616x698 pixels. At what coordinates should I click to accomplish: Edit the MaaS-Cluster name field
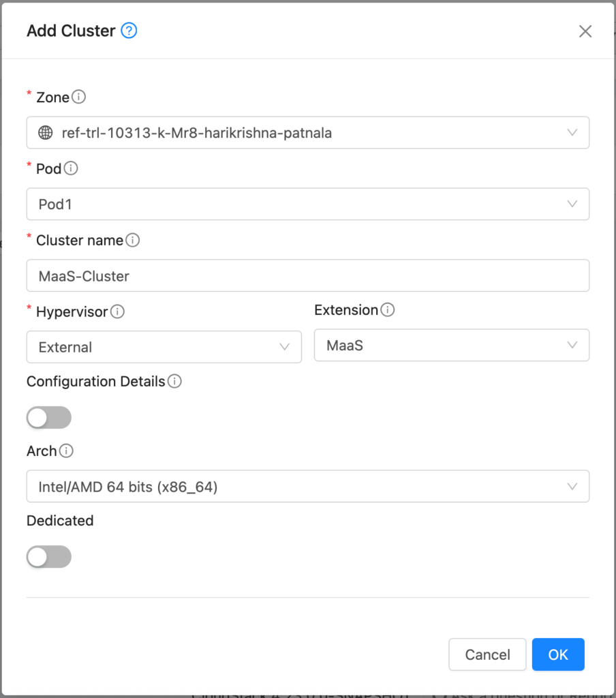[307, 275]
